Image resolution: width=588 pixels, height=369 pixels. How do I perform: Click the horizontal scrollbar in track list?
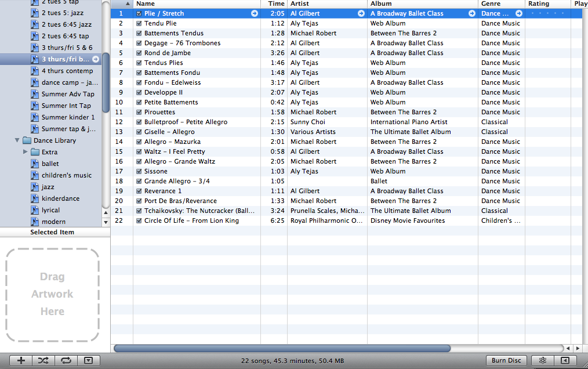[x=282, y=348]
